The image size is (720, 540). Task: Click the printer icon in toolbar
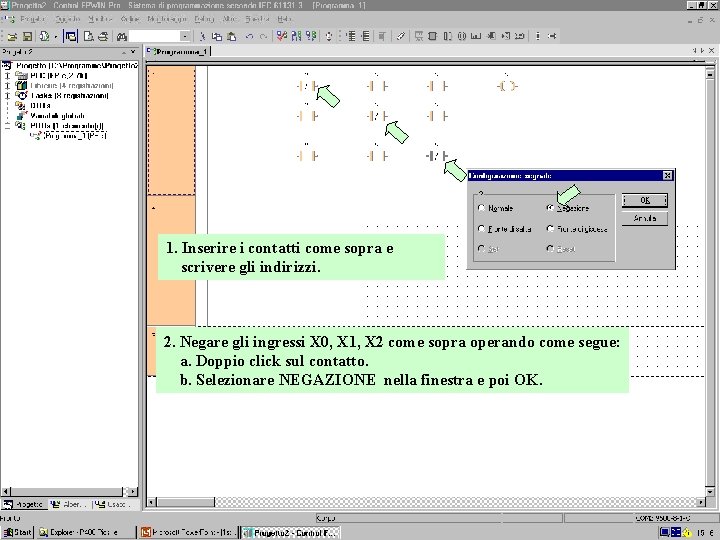(103, 36)
